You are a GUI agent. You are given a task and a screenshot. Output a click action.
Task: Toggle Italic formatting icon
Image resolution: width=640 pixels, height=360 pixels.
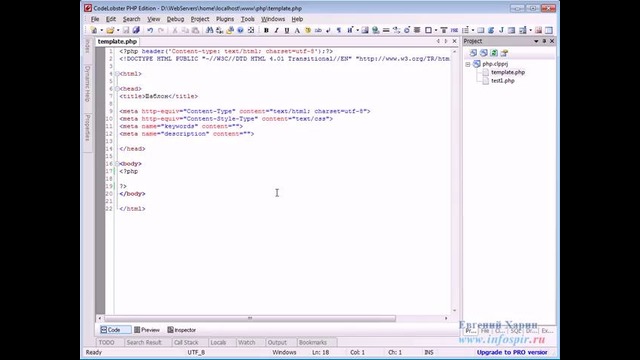(x=276, y=30)
